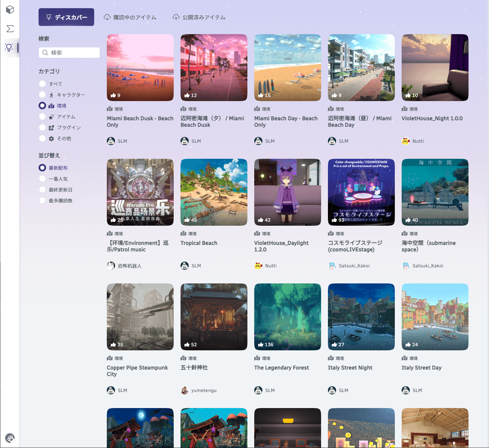Click like icon on Italy Street Day
This screenshot has height=448, width=489.
[x=408, y=345]
